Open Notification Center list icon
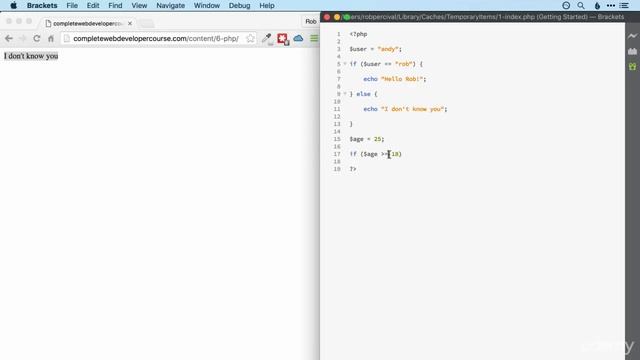Viewport: 640px width, 360px height. coord(624,6)
